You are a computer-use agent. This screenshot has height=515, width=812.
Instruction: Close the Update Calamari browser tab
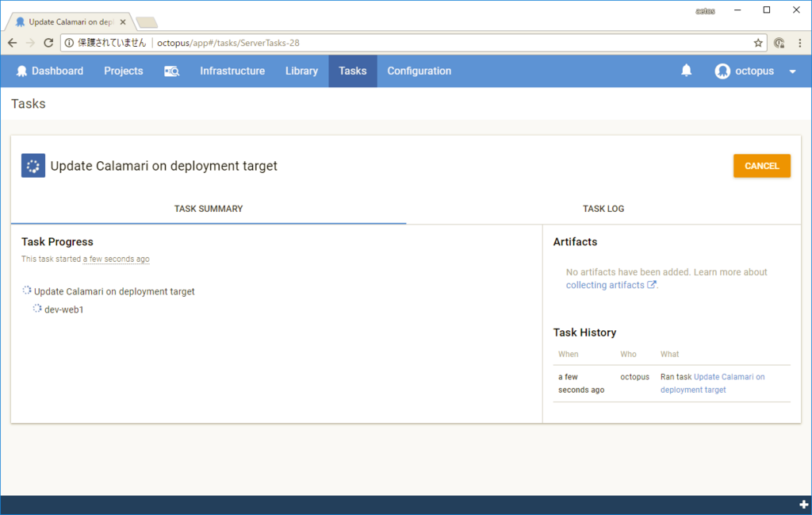click(x=123, y=21)
